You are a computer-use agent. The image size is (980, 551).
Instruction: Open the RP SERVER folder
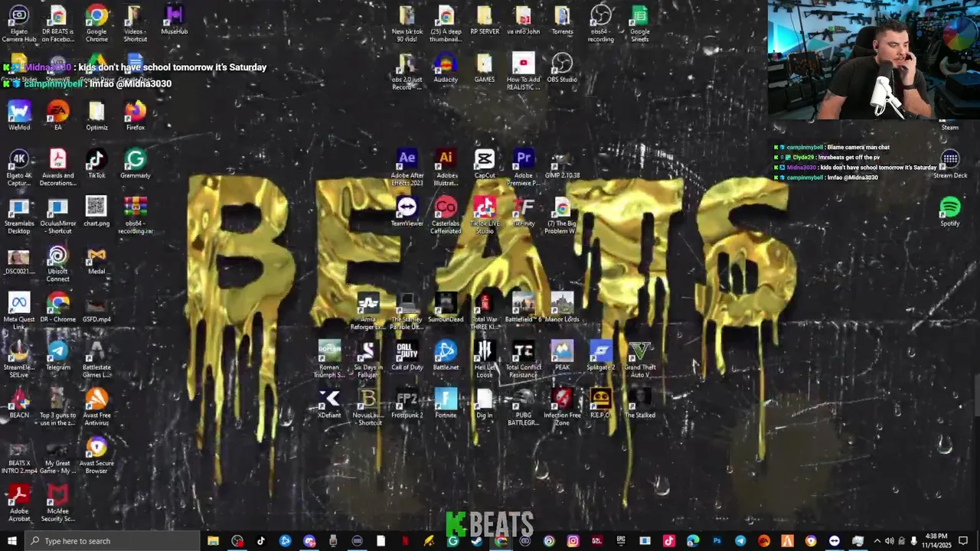[x=485, y=20]
